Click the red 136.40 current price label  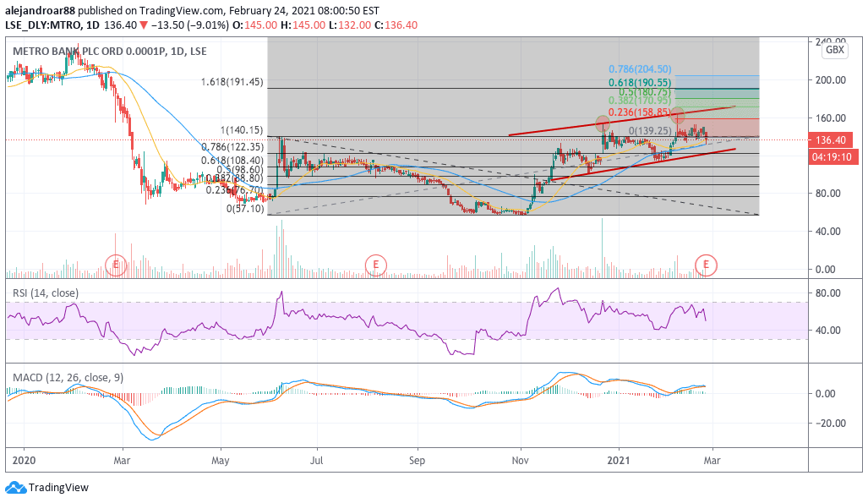point(830,140)
